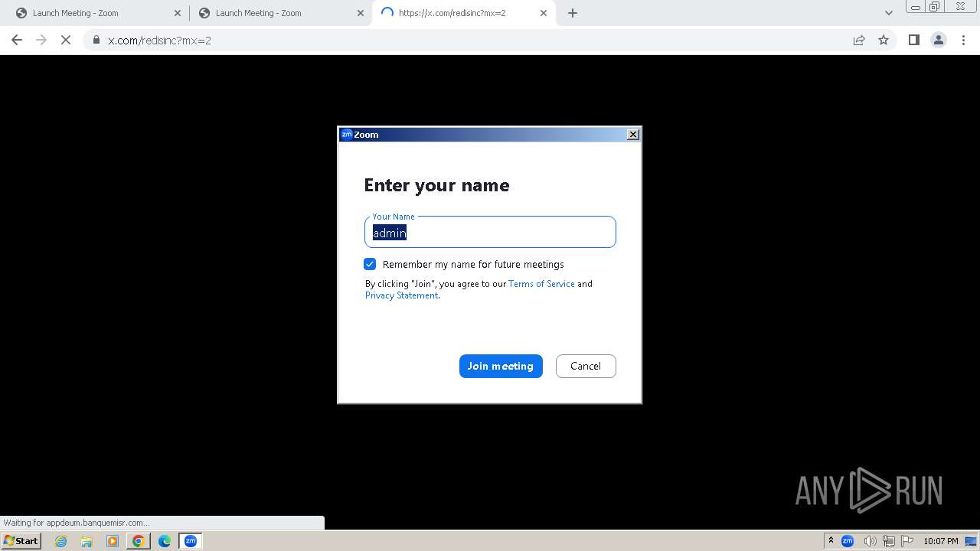The image size is (980, 551).
Task: Click the Your Name input field
Action: point(490,233)
